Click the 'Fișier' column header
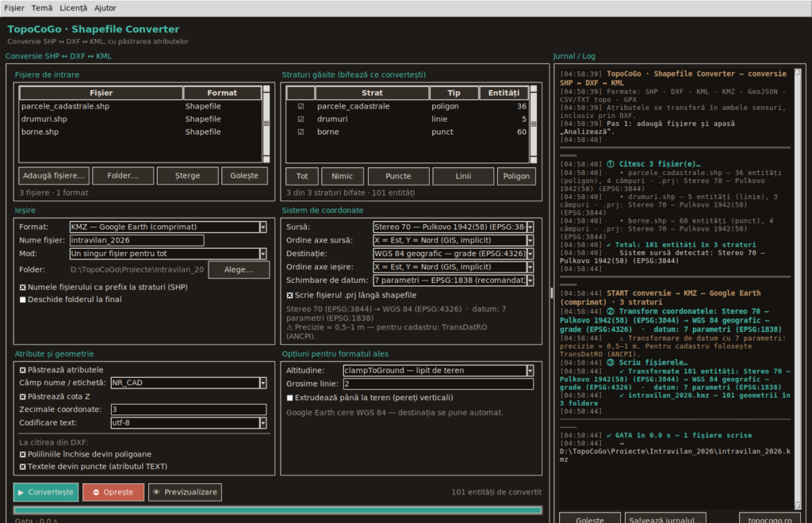This screenshot has height=523, width=812. tap(101, 94)
